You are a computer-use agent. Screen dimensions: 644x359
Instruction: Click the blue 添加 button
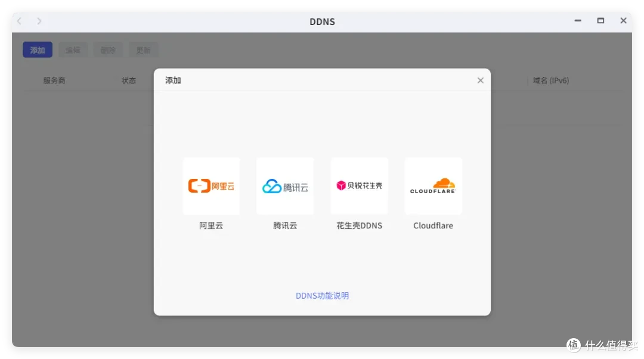point(38,49)
